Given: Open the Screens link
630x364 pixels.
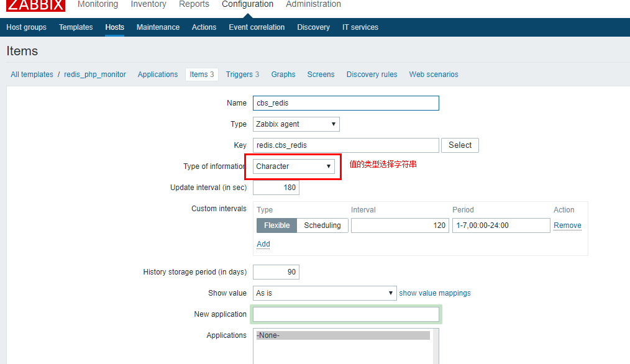Looking at the screenshot, I should coord(321,75).
